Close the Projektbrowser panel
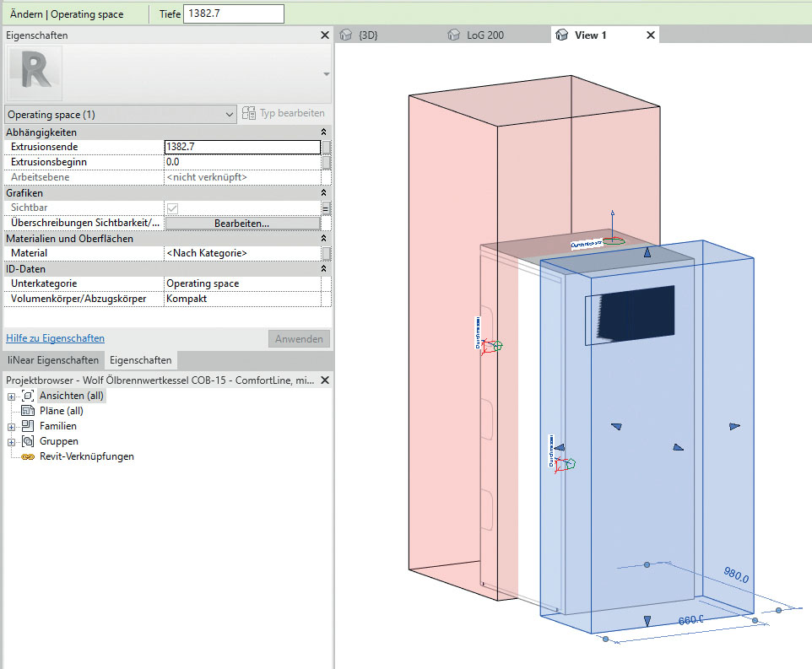The width and height of the screenshot is (812, 669). tap(325, 380)
